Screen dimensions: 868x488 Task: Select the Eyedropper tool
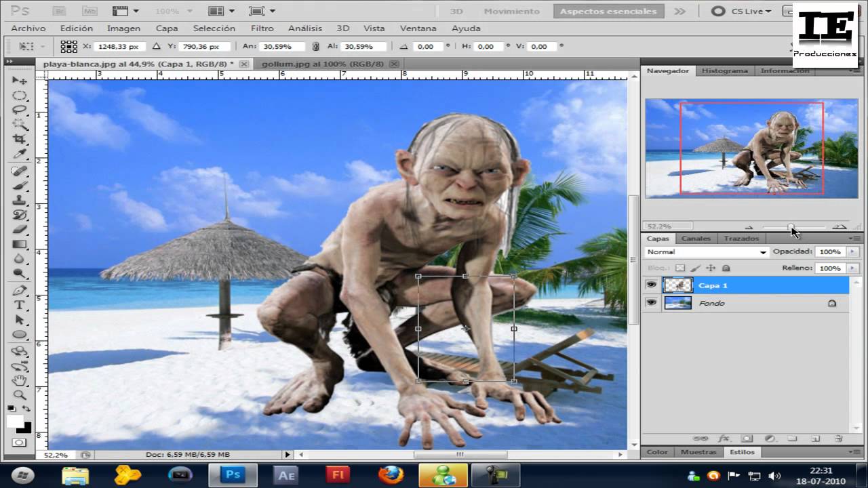click(x=20, y=155)
